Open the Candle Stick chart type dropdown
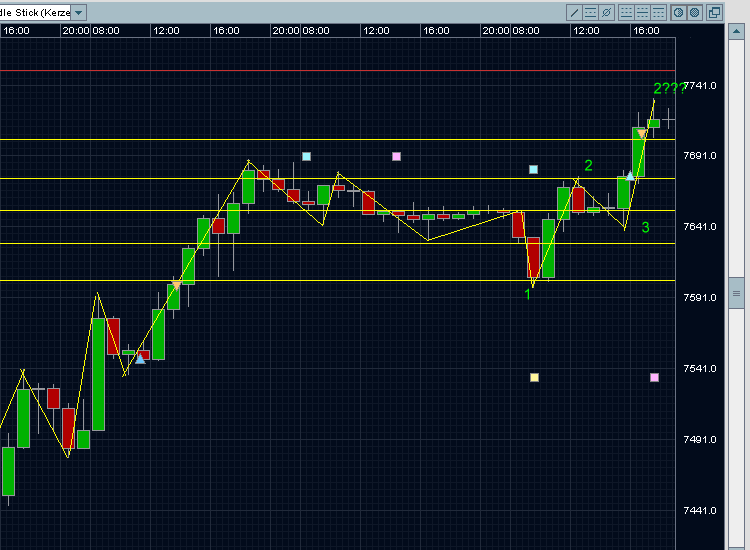The image size is (750, 550). pyautogui.click(x=78, y=12)
